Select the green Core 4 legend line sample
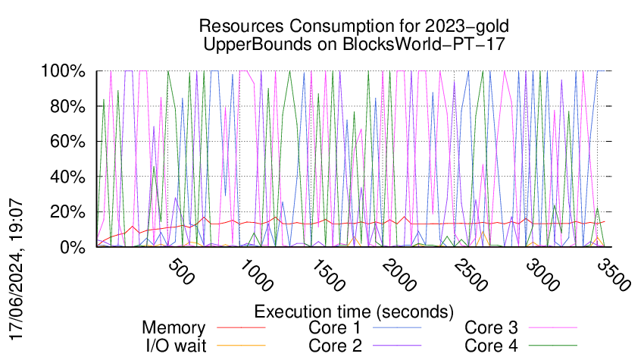Screen dimensions: 644x360 click(553, 345)
